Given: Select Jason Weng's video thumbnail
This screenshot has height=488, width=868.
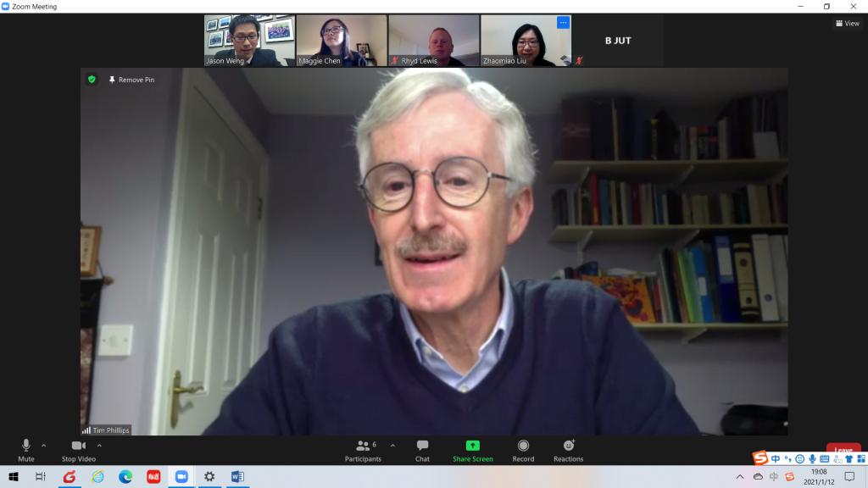Looking at the screenshot, I should coord(249,40).
